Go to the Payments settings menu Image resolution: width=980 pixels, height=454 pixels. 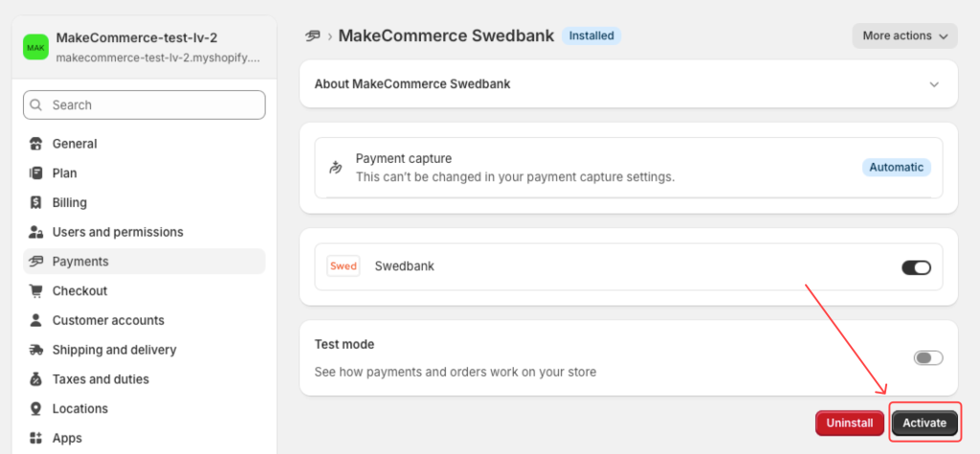pos(80,261)
